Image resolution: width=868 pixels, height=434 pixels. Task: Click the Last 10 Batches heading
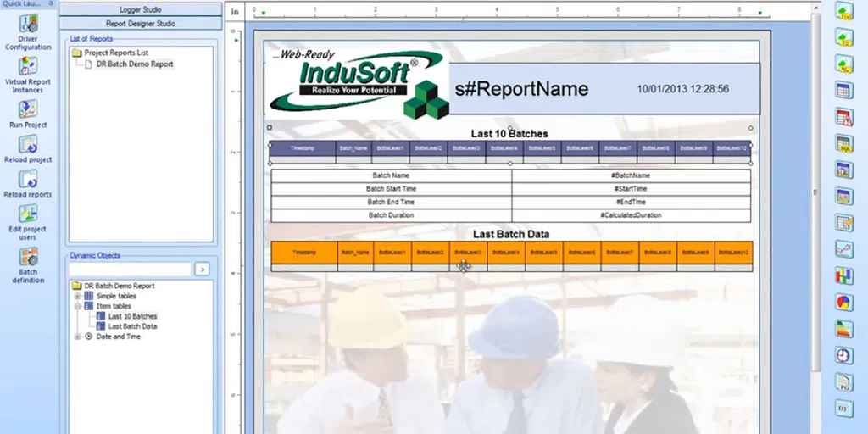509,133
